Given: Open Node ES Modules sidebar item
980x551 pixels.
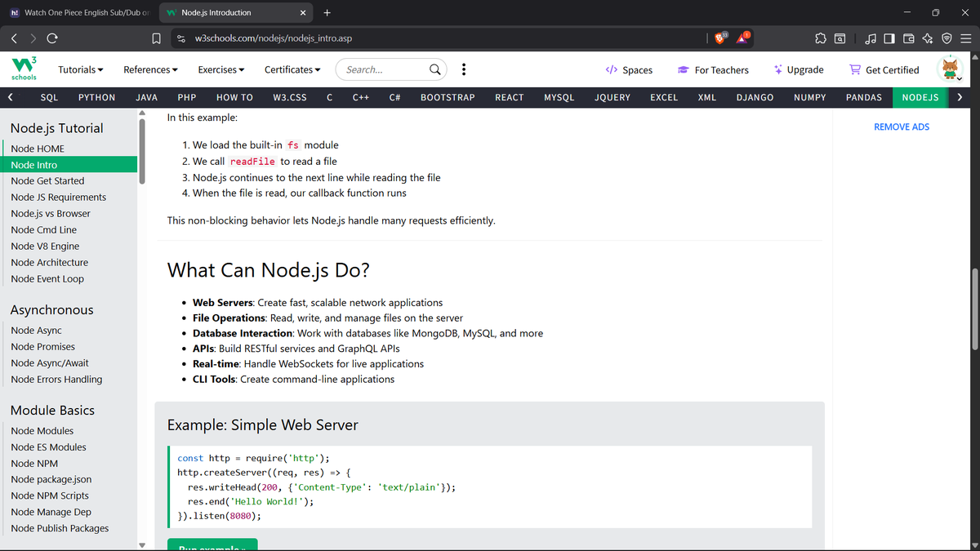Looking at the screenshot, I should [48, 447].
